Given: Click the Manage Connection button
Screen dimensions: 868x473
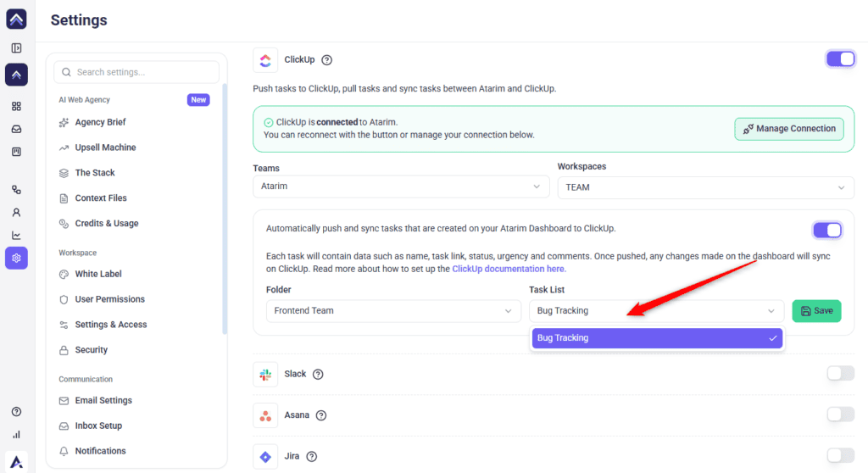Looking at the screenshot, I should [x=789, y=129].
